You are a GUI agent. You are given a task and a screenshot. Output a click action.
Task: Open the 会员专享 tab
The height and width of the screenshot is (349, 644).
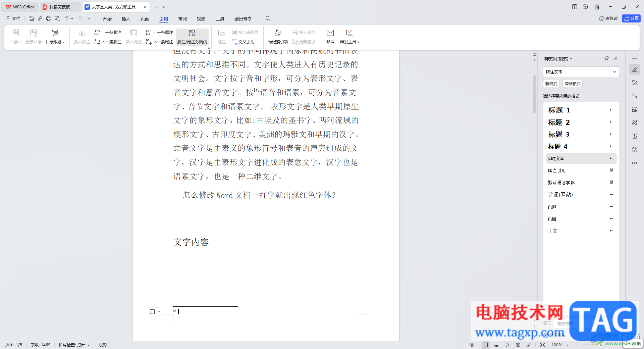coord(243,19)
